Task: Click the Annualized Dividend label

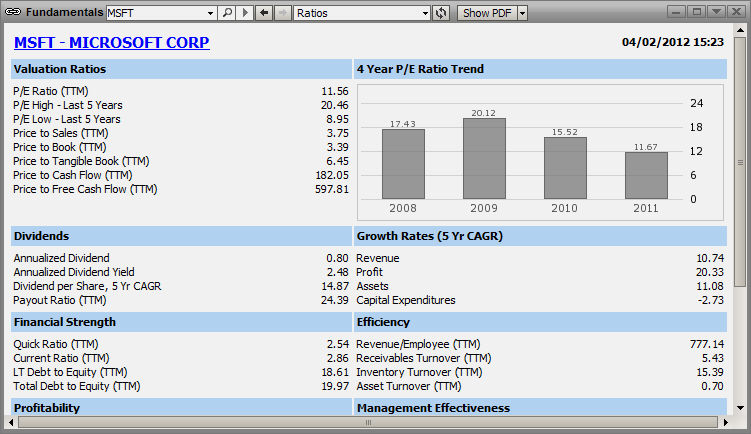Action: [61, 258]
